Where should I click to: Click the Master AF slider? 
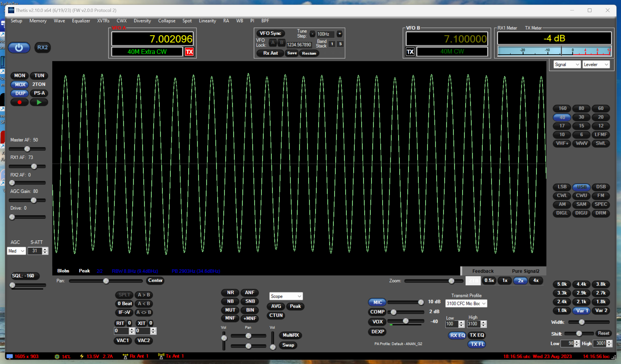pos(27,149)
